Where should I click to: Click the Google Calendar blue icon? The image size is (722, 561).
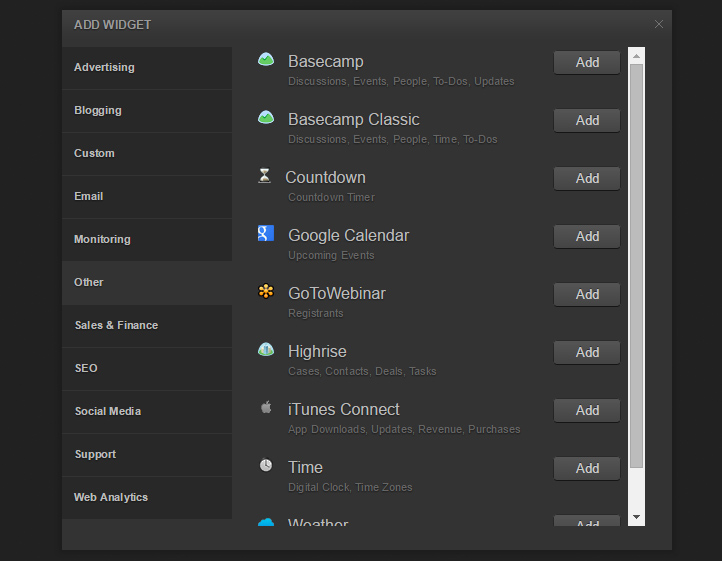pyautogui.click(x=266, y=233)
